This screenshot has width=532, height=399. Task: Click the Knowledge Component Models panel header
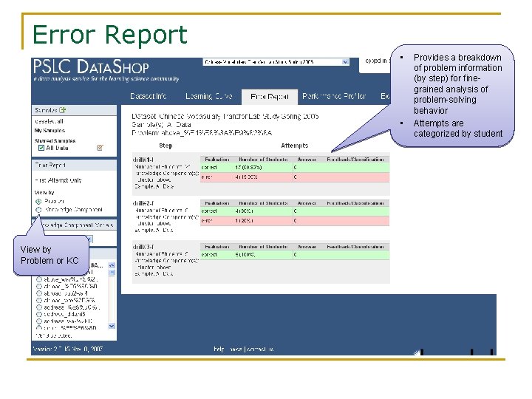point(74,225)
